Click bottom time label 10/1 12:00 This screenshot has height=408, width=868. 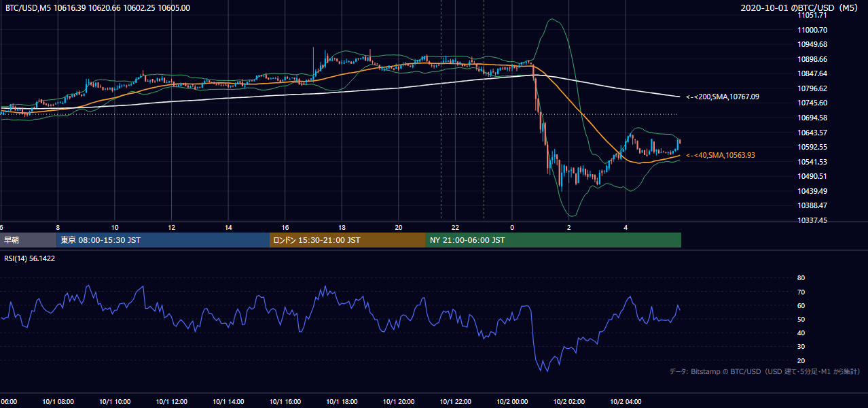pyautogui.click(x=172, y=402)
